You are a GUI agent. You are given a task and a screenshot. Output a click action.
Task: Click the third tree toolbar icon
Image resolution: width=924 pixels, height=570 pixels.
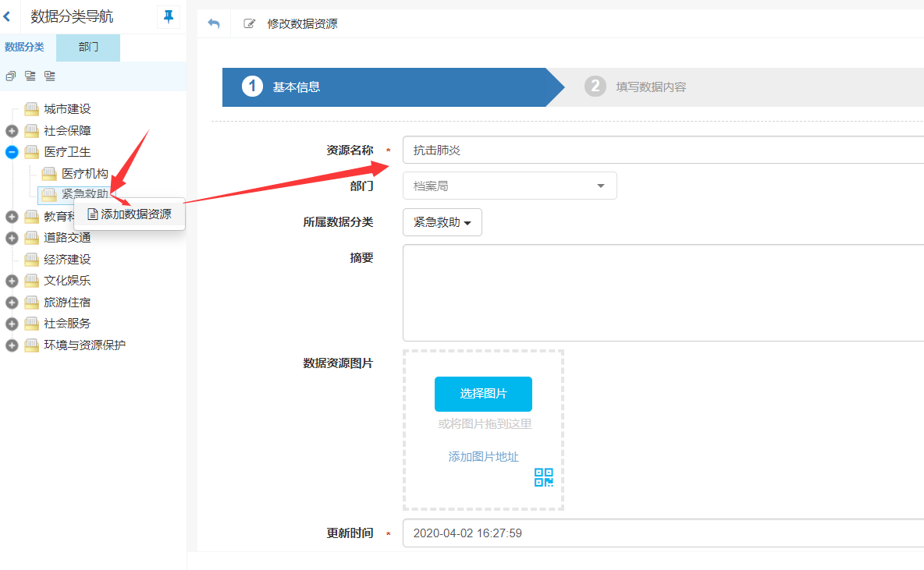(50, 76)
